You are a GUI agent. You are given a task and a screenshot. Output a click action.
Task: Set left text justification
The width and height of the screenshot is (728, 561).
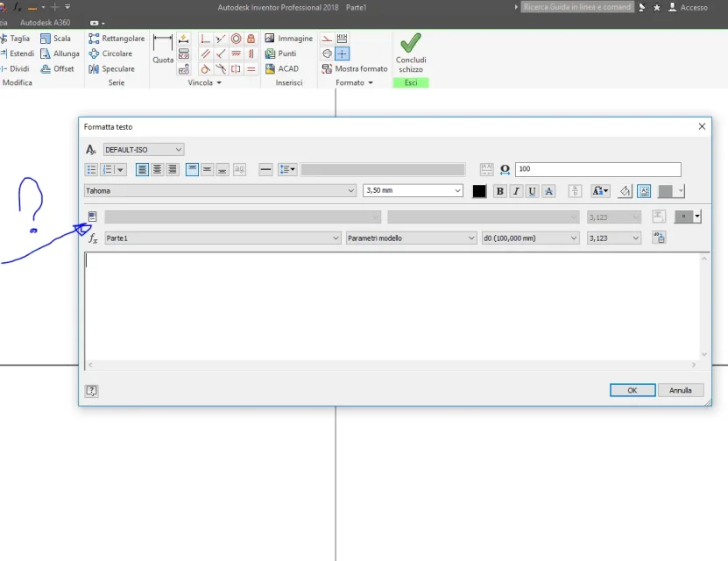click(142, 169)
